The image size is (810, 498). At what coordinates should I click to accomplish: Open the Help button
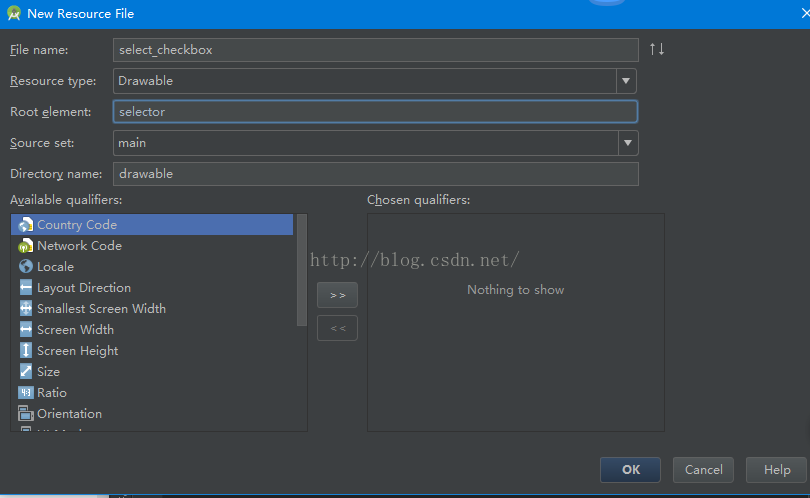coord(776,470)
